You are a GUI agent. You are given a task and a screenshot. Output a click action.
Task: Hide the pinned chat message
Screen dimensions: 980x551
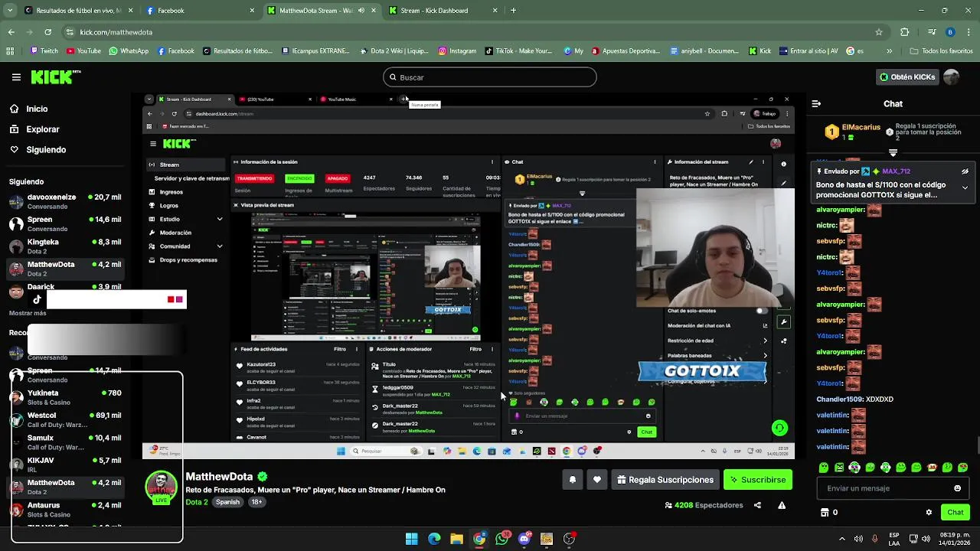965,171
